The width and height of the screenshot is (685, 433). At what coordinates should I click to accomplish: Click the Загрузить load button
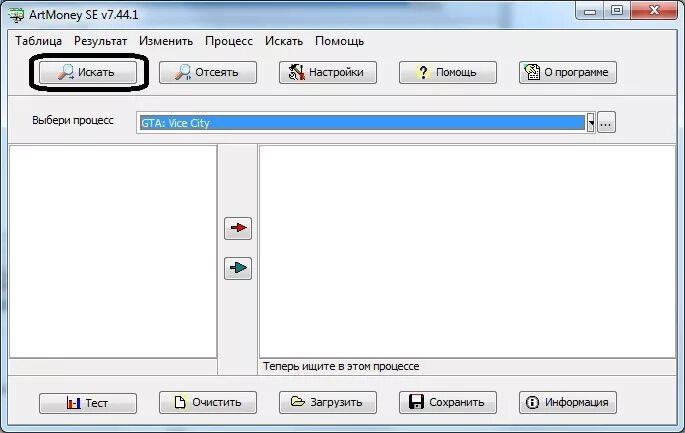click(328, 402)
